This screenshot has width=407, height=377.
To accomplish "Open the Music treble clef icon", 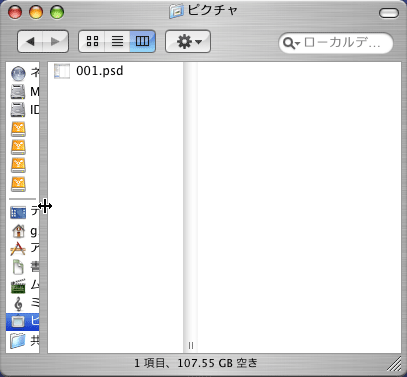I will point(18,304).
